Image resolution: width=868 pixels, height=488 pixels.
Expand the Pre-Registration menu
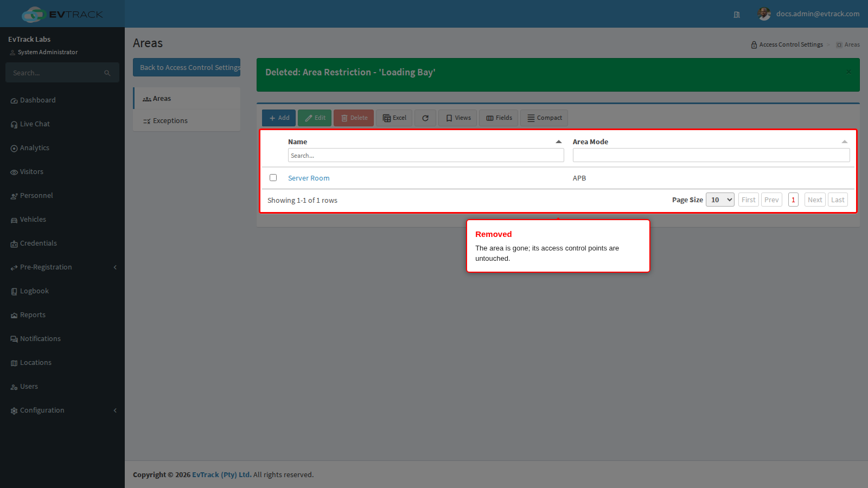pos(62,267)
